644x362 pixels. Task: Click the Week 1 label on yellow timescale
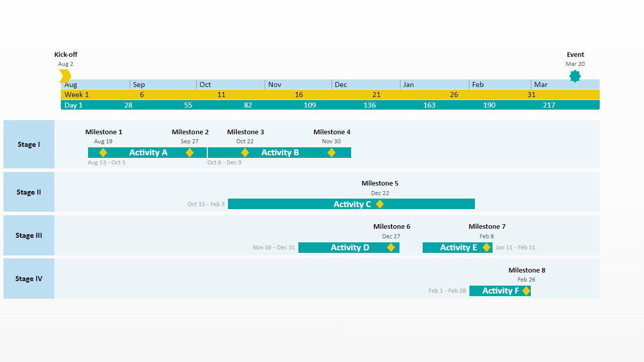click(x=76, y=95)
